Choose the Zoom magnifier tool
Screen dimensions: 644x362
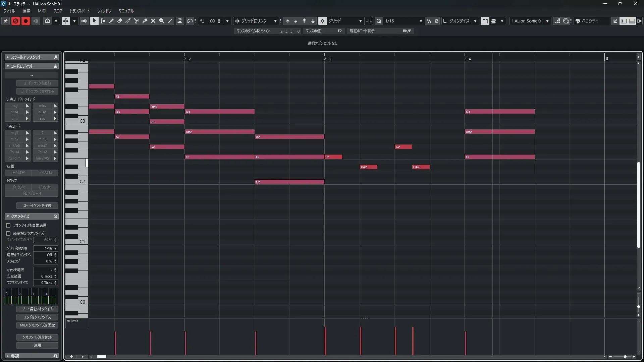point(162,21)
